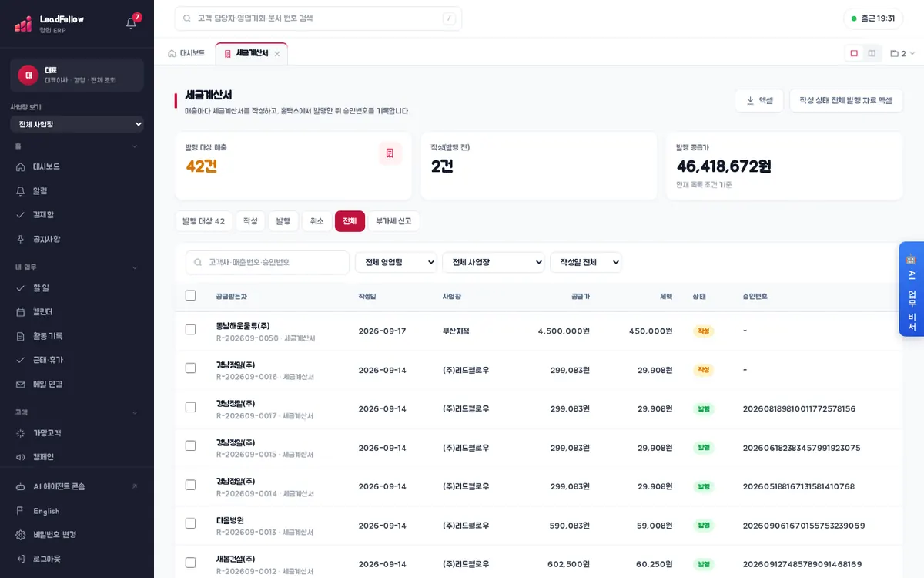Open the folder icon showing 2
The width and height of the screenshot is (924, 578).
[x=902, y=54]
